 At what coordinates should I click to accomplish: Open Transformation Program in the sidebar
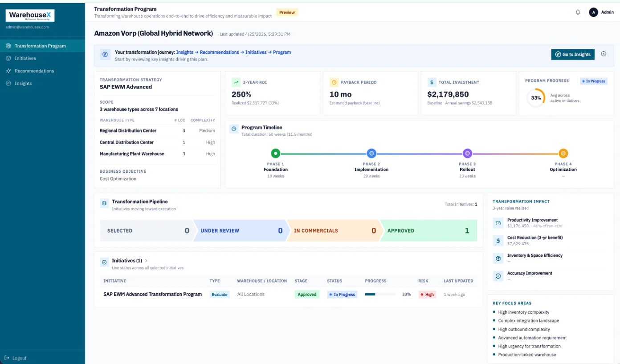point(42,46)
